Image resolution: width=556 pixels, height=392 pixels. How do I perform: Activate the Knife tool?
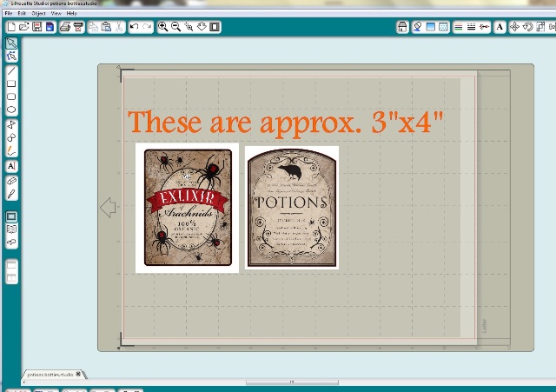point(11,194)
